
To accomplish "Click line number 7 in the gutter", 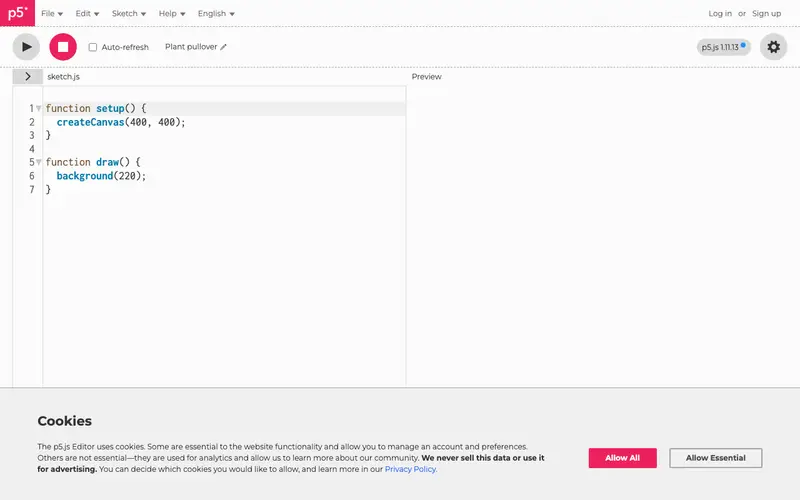I will tap(32, 189).
